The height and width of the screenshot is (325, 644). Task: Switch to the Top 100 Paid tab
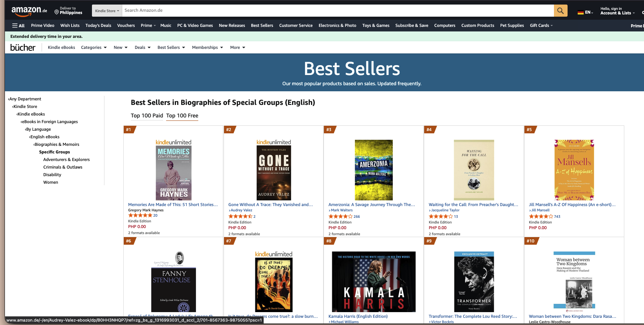(147, 116)
